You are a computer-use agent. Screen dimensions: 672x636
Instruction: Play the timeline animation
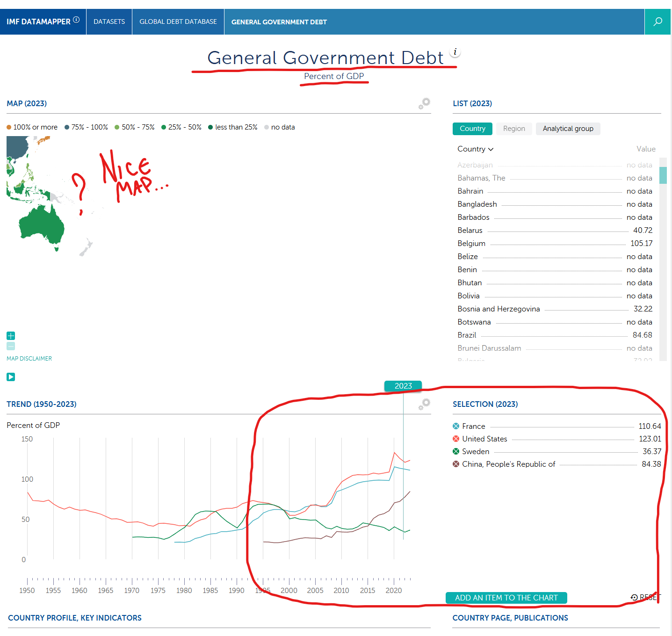(11, 377)
